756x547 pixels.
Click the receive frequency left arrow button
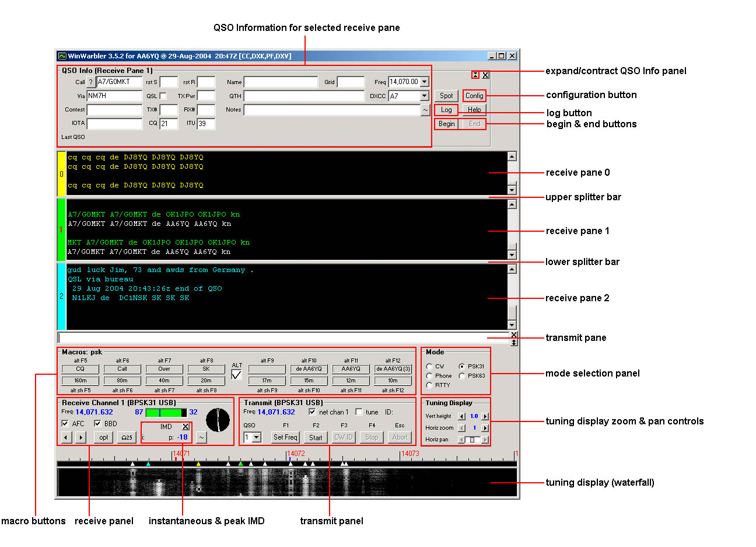[x=66, y=437]
